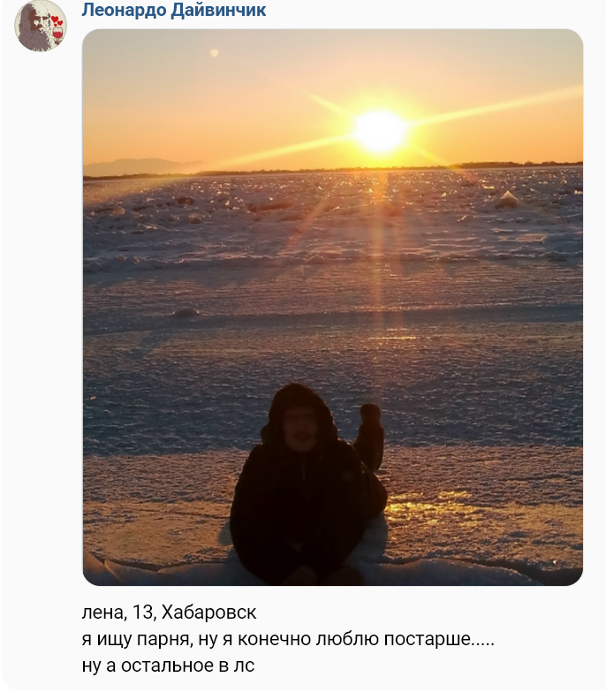Open the sender name Леонардо Дайвинчик
Screen dimensions: 606x700
[x=174, y=10]
